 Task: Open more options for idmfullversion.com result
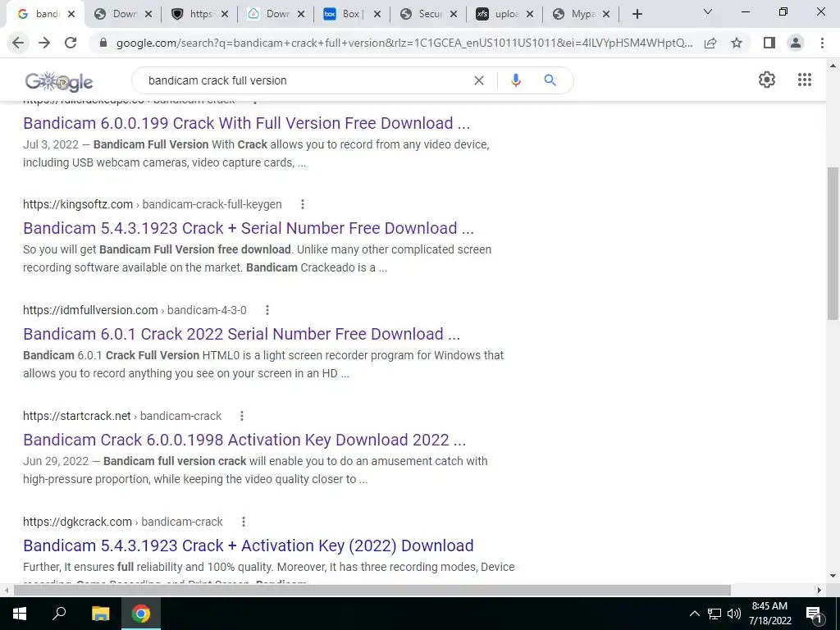(x=267, y=310)
